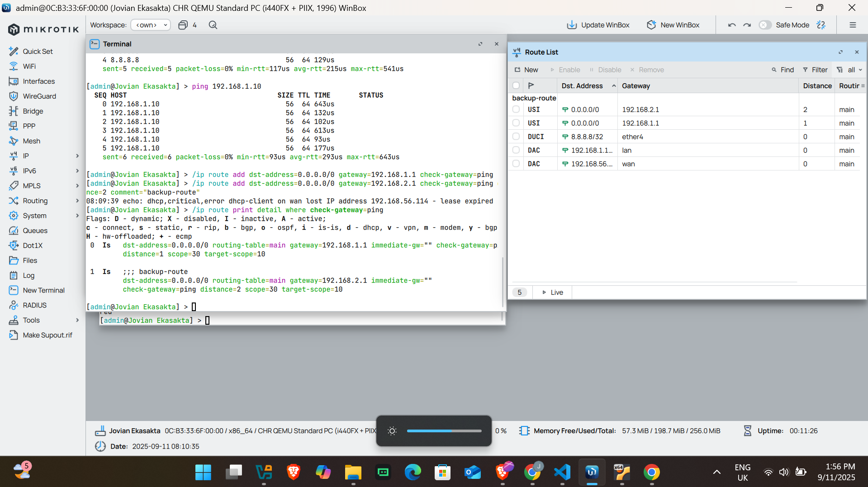The image size is (868, 487).
Task: Click New WinBox
Action: tap(673, 25)
